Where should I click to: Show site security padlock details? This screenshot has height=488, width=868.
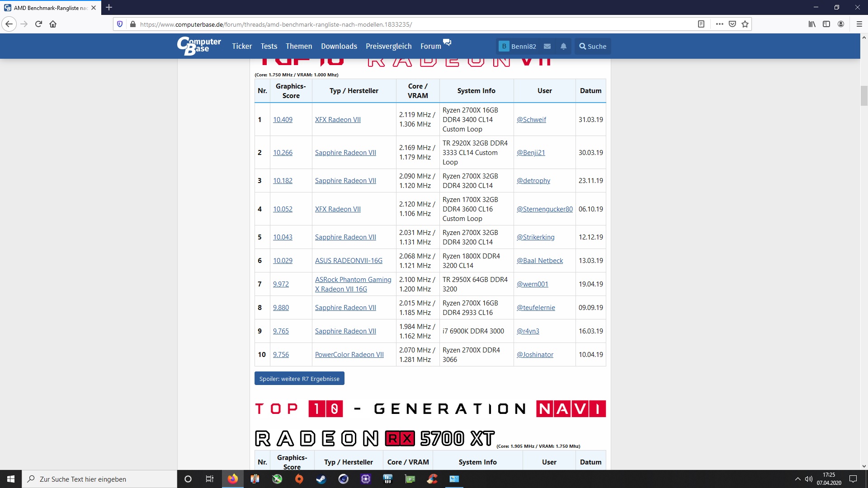[x=132, y=24]
